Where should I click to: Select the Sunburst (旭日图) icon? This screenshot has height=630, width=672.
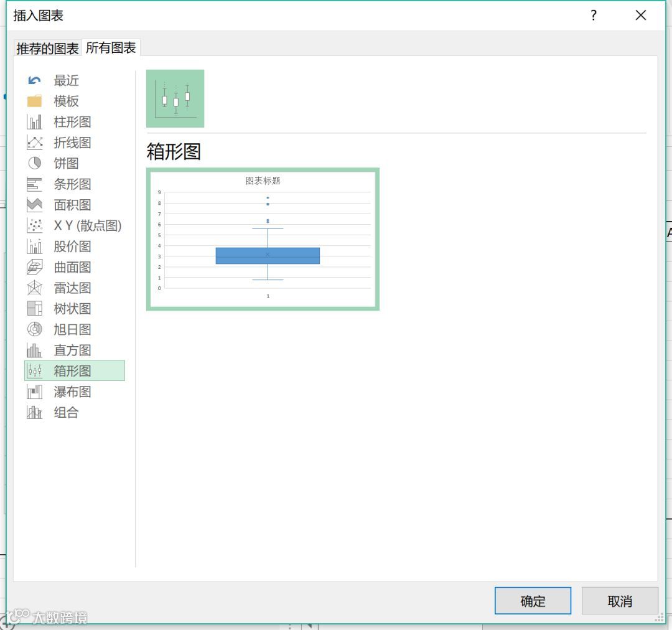(34, 329)
